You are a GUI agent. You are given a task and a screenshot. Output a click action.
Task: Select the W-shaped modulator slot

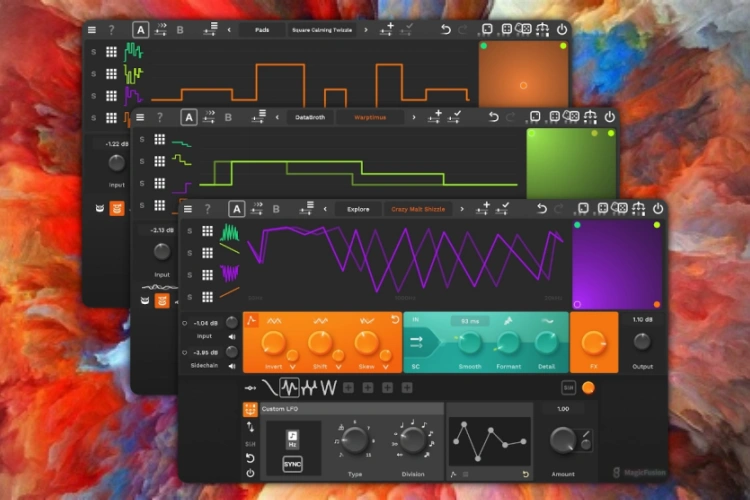(x=329, y=388)
